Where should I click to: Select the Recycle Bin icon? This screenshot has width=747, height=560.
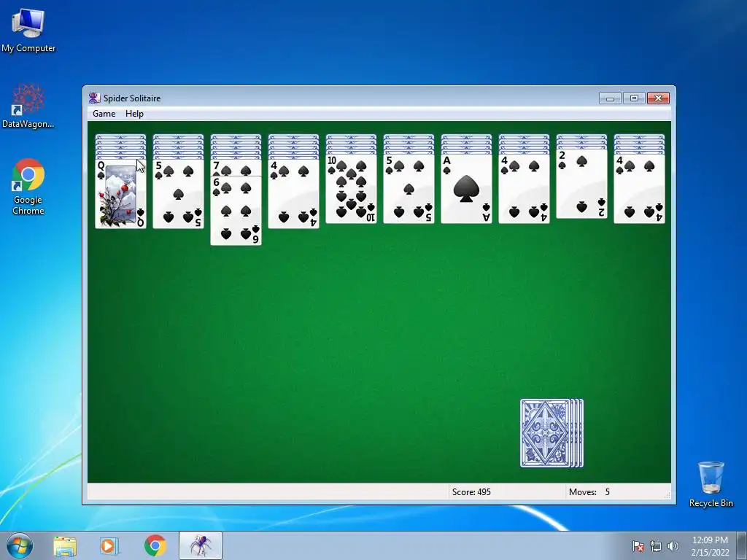711,484
